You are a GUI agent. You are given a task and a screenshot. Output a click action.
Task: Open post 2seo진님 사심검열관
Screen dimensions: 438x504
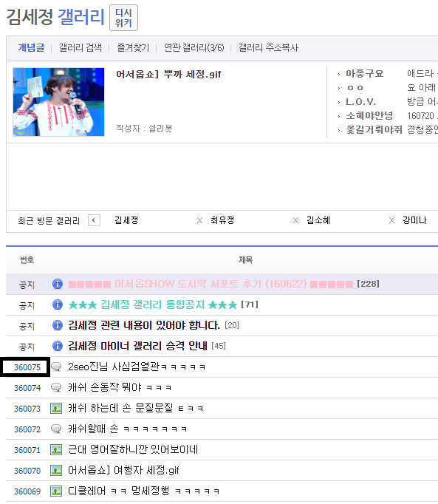pyautogui.click(x=137, y=367)
